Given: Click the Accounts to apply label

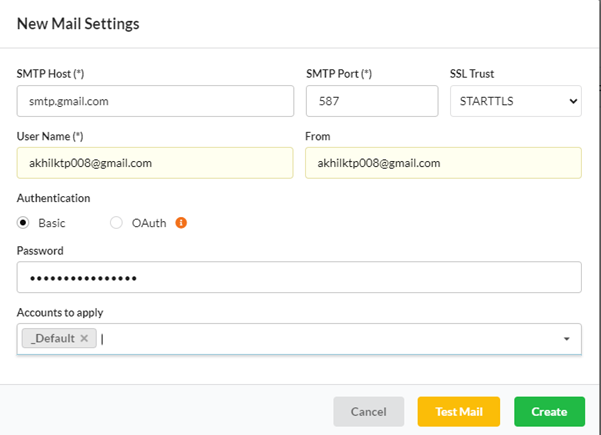Looking at the screenshot, I should [60, 313].
